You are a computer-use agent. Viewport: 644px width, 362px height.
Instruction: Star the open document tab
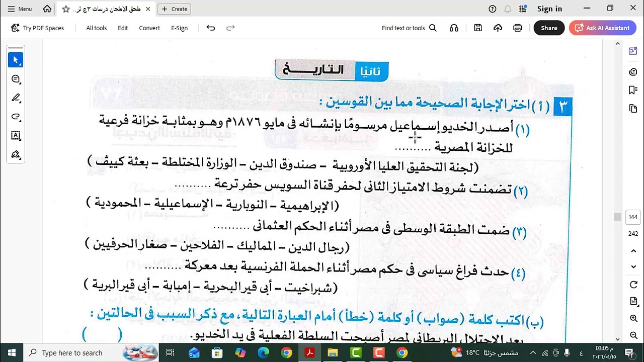click(66, 9)
